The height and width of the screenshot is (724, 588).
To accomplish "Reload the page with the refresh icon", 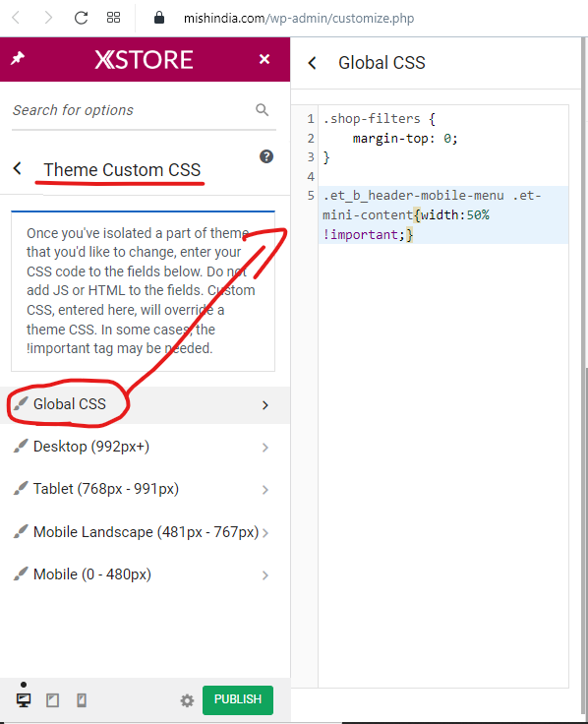I will tap(82, 18).
